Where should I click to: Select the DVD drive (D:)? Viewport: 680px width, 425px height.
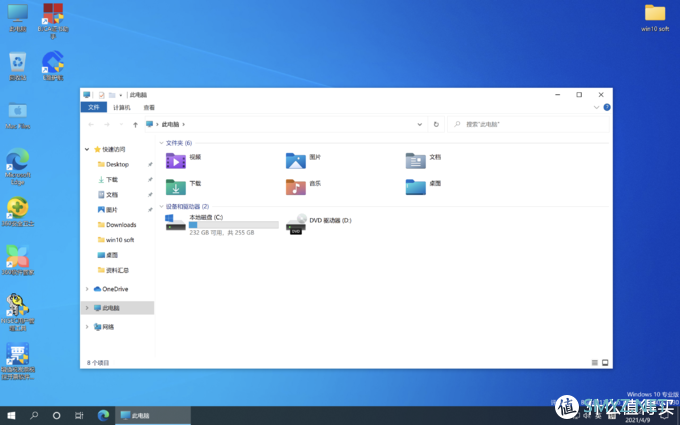pos(319,224)
